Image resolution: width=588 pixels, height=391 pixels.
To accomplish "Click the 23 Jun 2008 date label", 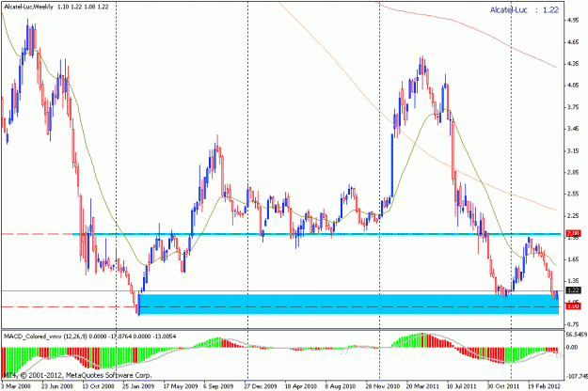I will point(57,386).
